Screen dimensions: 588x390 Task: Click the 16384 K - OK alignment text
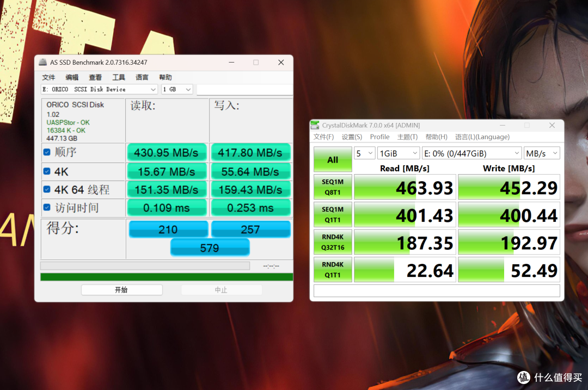(x=66, y=131)
